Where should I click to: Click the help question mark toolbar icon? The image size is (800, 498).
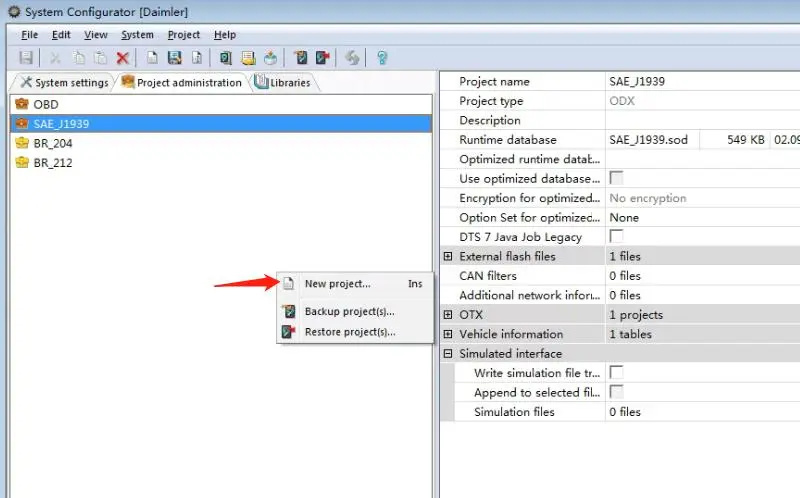381,58
